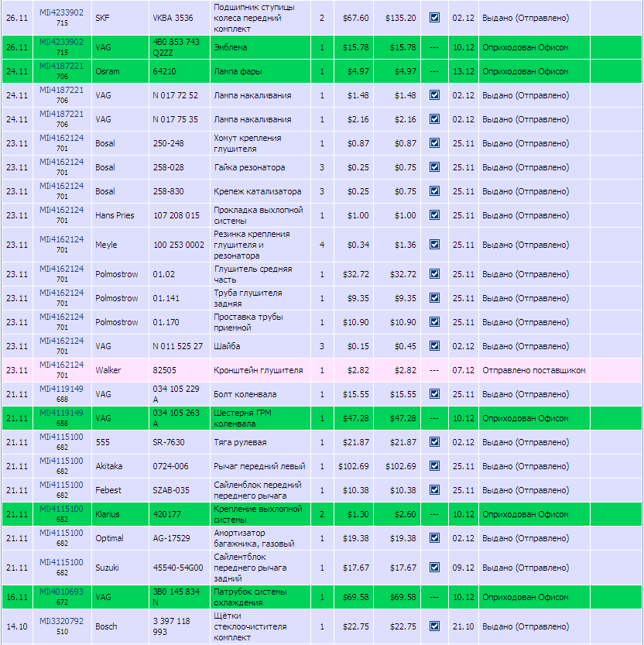Uncheck the Bosal 250-248 row checkbox
The height and width of the screenshot is (645, 644).
pos(434,143)
